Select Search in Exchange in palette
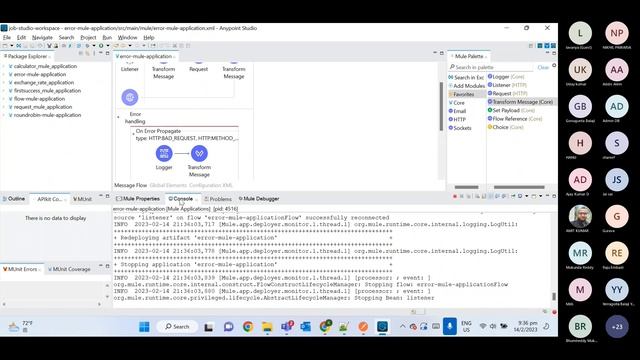Screen dimensions: 640x360 (466, 77)
